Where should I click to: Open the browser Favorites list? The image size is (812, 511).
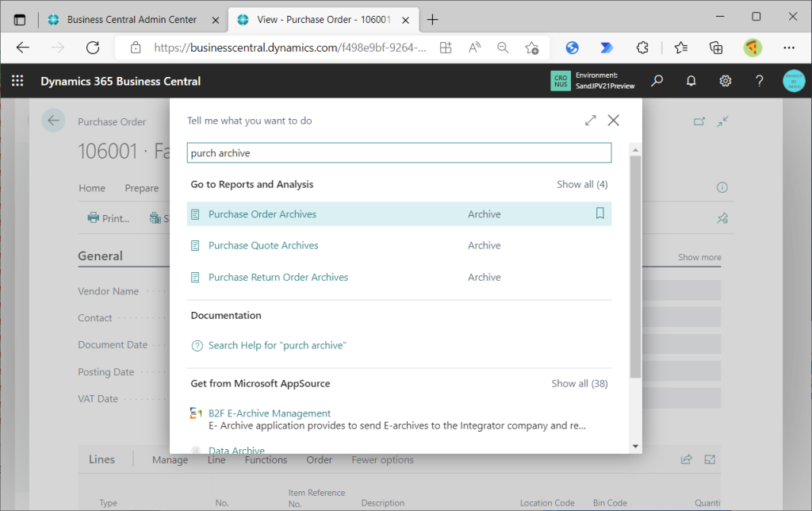coord(681,48)
